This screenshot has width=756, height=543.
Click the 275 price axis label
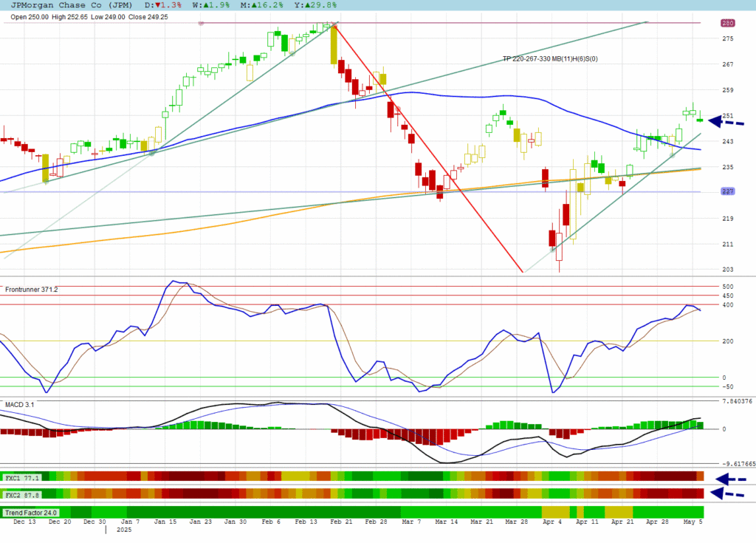coord(727,38)
